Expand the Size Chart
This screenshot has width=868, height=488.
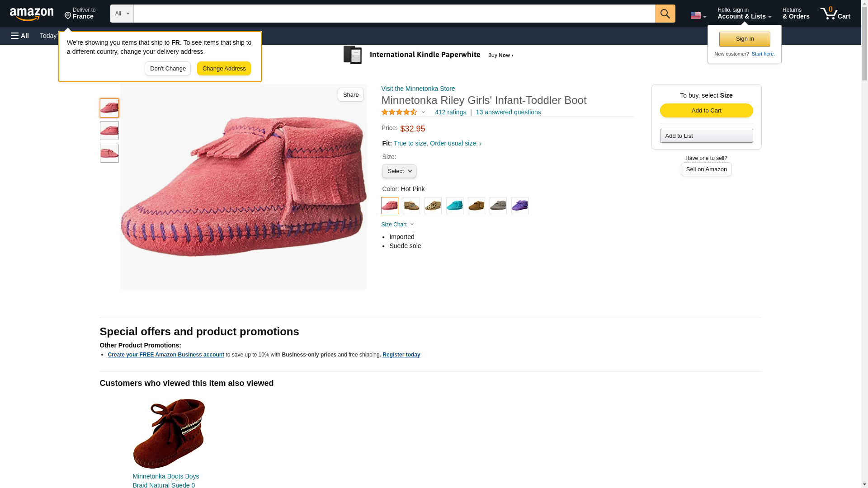pos(397,225)
